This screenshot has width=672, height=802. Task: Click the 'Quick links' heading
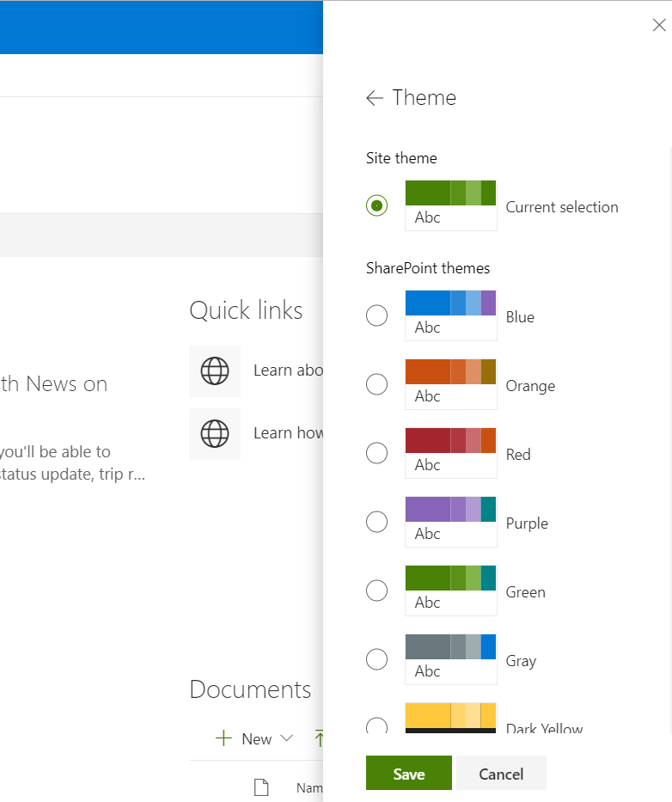pyautogui.click(x=246, y=310)
